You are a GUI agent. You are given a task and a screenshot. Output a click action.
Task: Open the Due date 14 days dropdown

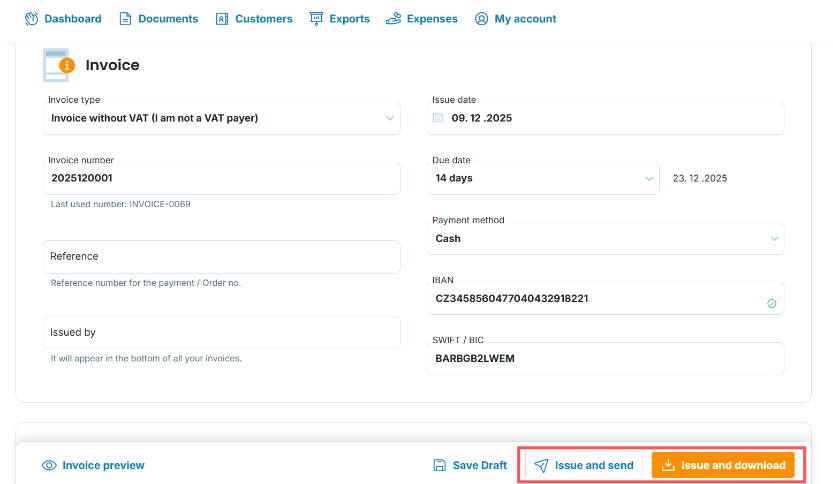[543, 178]
